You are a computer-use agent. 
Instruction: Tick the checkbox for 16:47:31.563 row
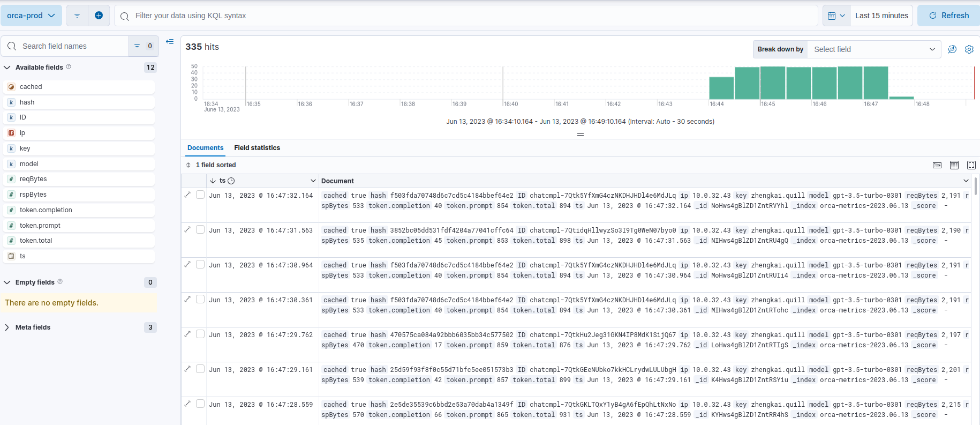click(200, 229)
